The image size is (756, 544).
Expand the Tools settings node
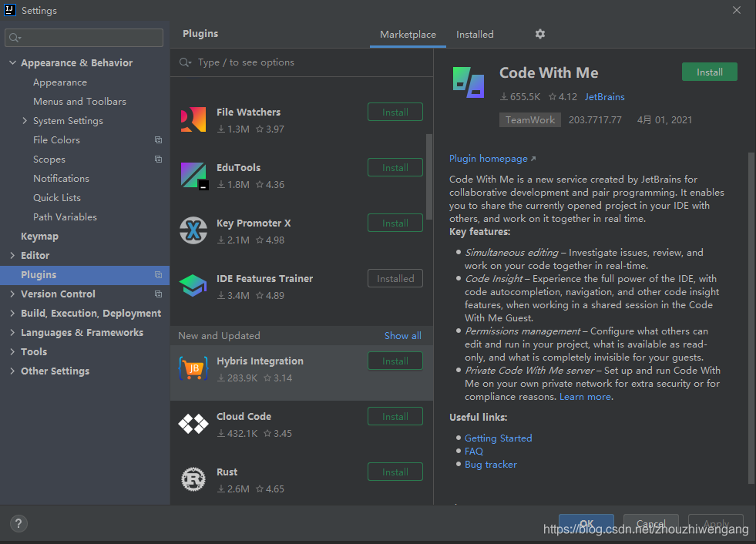(x=12, y=351)
